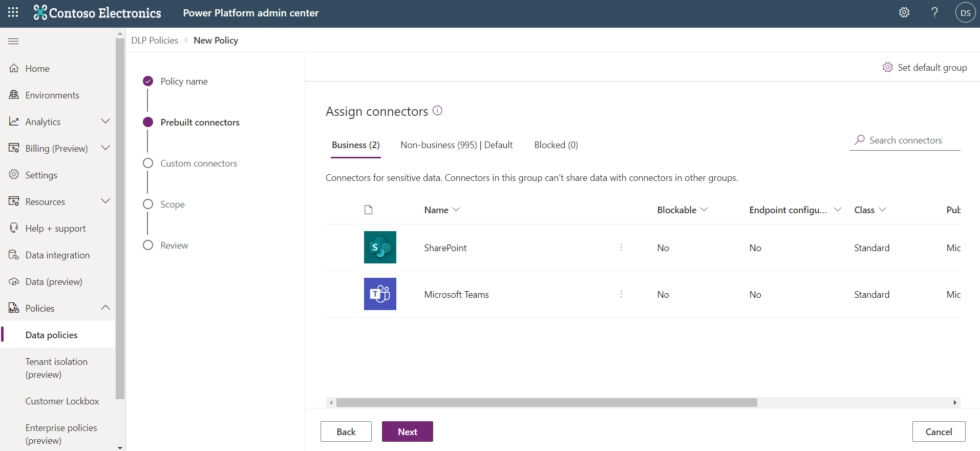This screenshot has width=980, height=451.
Task: Select the Prebuilt connectors step circle
Action: point(148,122)
